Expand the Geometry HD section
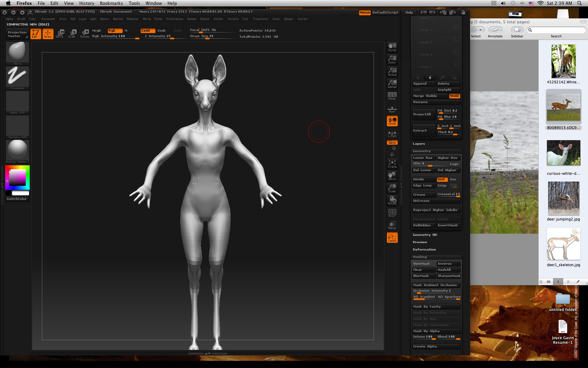This screenshot has height=368, width=588. 425,235
